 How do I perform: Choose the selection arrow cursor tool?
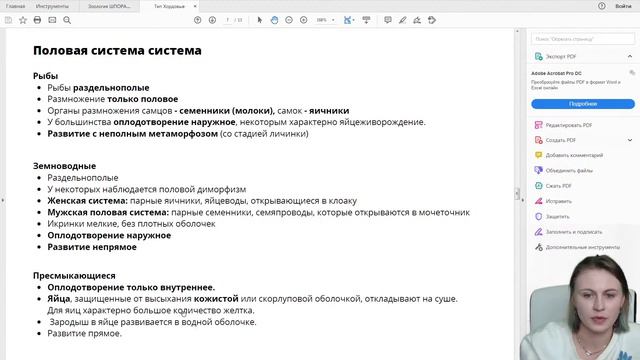click(260, 20)
